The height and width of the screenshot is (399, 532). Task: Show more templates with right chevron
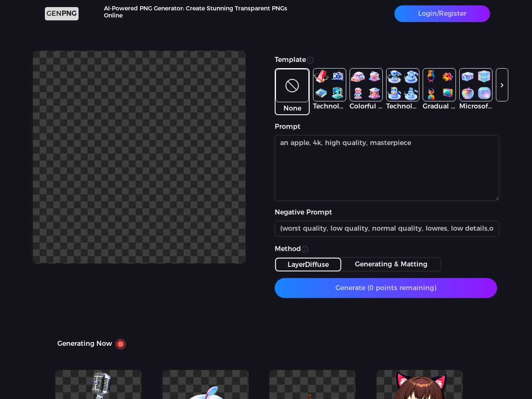(x=502, y=85)
